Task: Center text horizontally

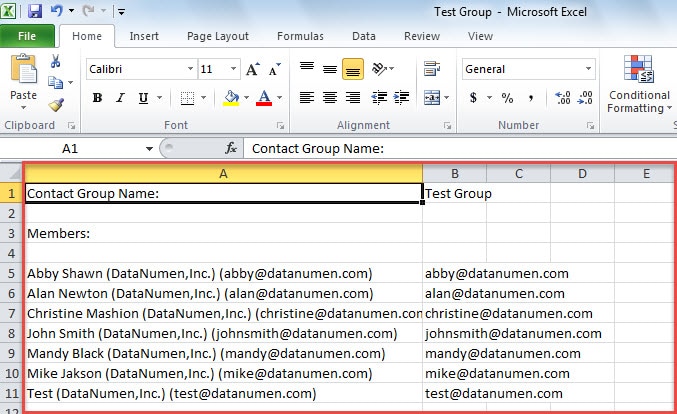Action: click(x=330, y=98)
